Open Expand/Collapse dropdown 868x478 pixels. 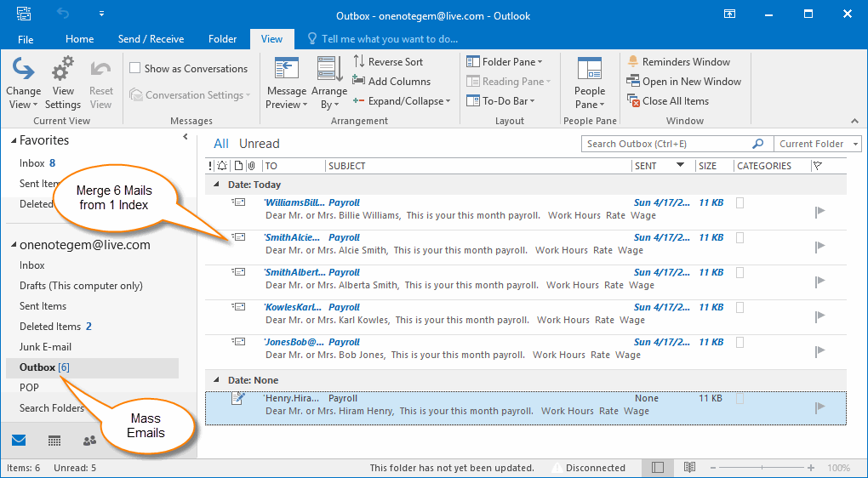coord(402,101)
